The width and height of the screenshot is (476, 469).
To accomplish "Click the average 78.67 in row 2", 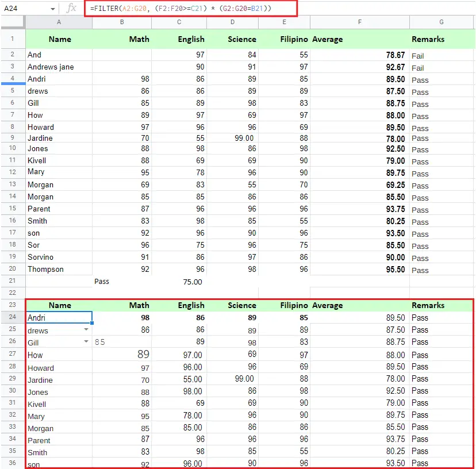I will pyautogui.click(x=360, y=55).
